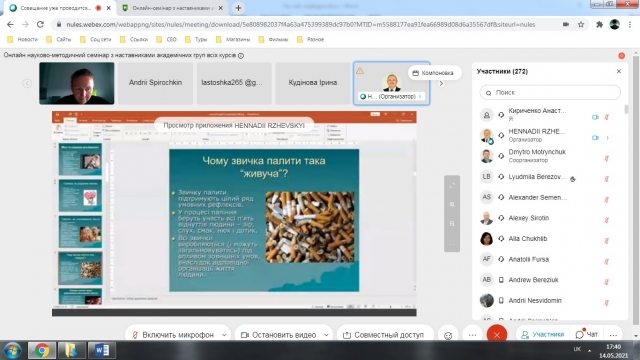
Task: Show previous video thumbnails arrow
Action: click(27, 83)
